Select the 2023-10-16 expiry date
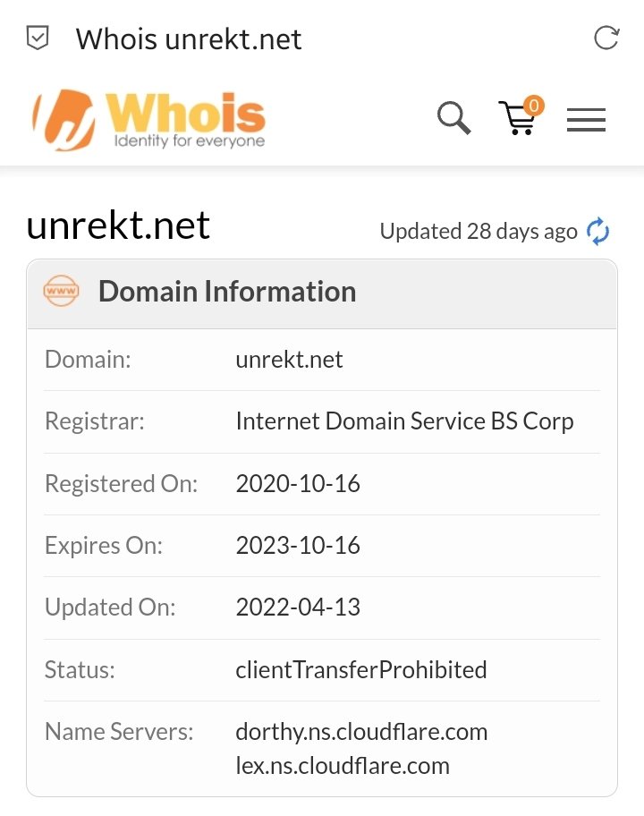644x816 pixels. pyautogui.click(x=298, y=546)
